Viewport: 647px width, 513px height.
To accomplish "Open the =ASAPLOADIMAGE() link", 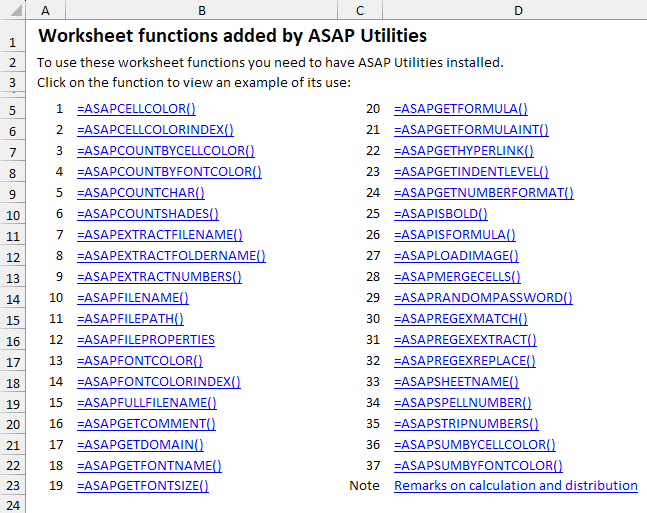I will pyautogui.click(x=455, y=256).
